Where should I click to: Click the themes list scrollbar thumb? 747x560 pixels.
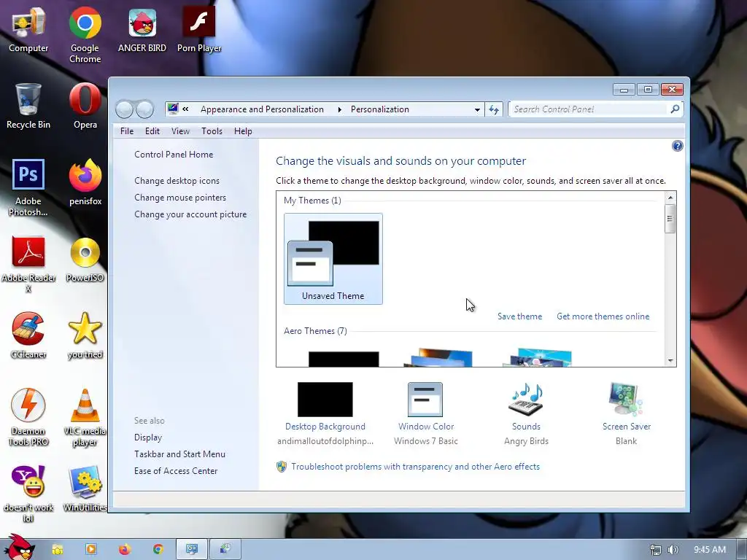[670, 219]
